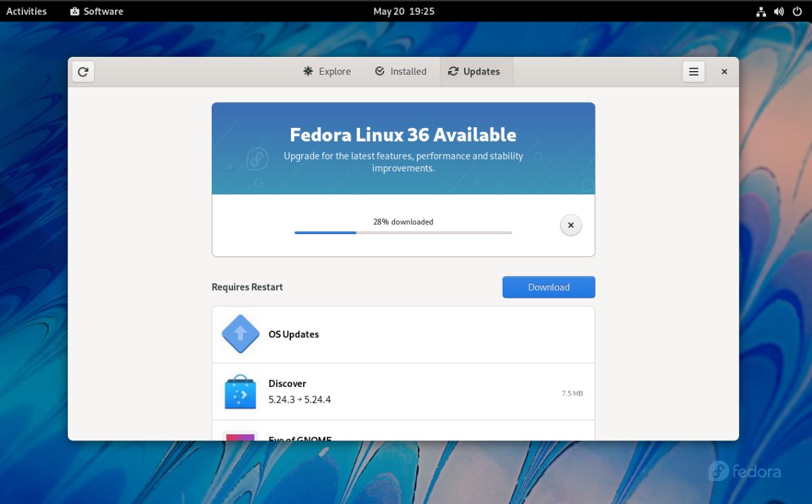Click the volume icon in the system tray
This screenshot has width=812, height=504.
(778, 11)
